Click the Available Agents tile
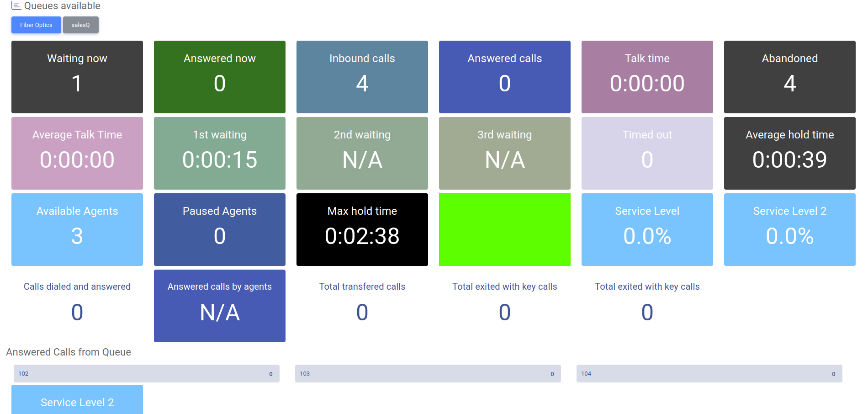This screenshot has height=414, width=868. (77, 229)
